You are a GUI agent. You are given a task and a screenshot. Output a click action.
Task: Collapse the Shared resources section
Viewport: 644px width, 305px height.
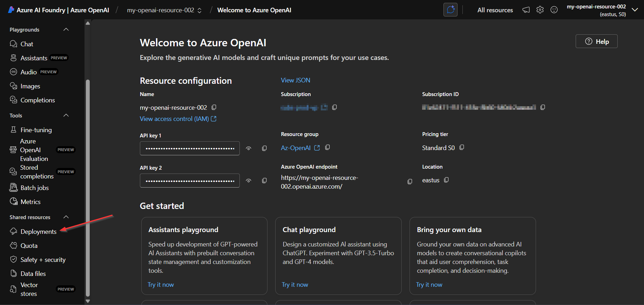point(66,217)
